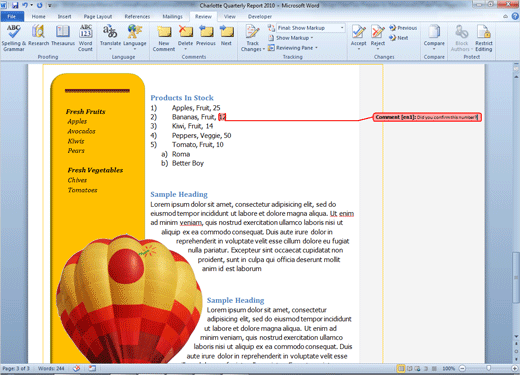Expand the Undo history dropdown arrow
Image resolution: width=520 pixels, height=375 pixels.
[31, 5]
